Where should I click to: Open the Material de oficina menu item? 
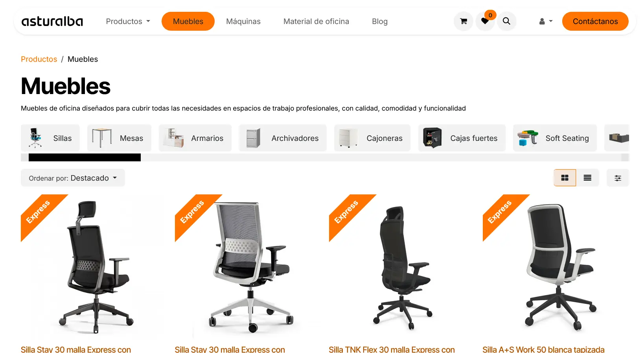coord(316,21)
